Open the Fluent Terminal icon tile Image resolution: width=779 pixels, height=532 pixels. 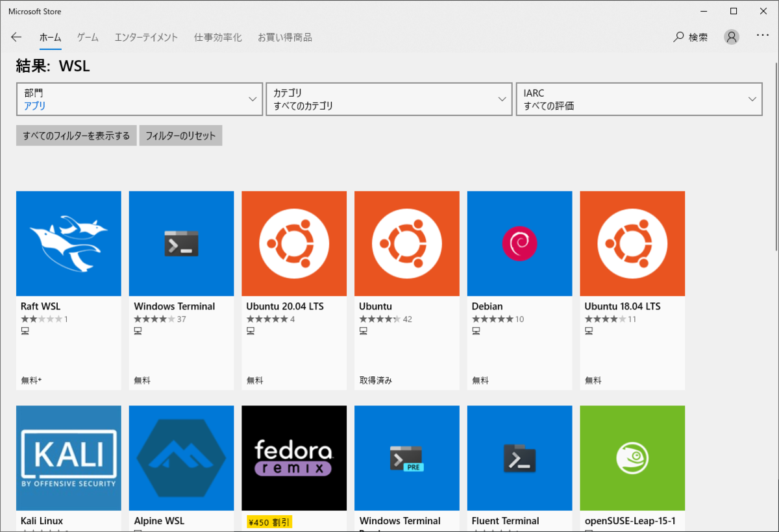pos(519,458)
